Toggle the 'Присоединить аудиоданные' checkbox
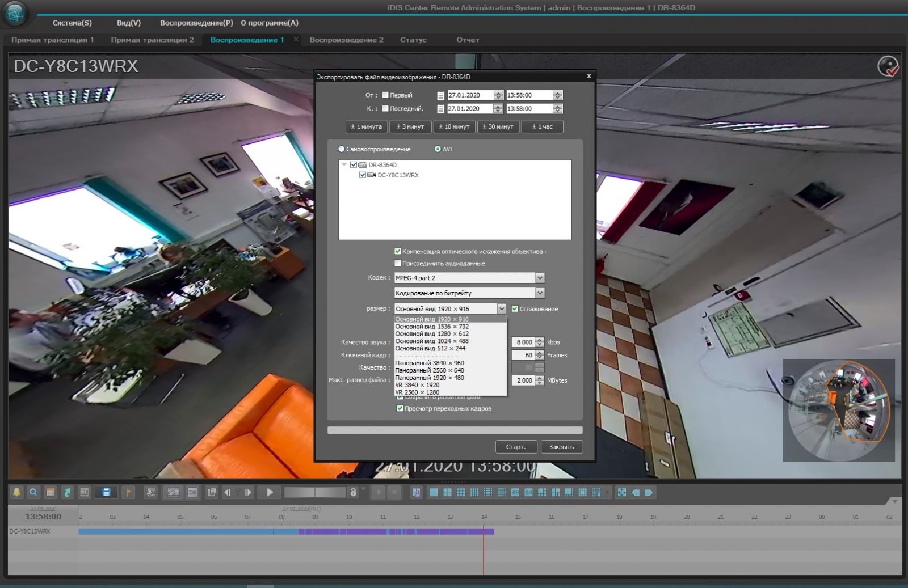The width and height of the screenshot is (908, 588). coord(398,263)
